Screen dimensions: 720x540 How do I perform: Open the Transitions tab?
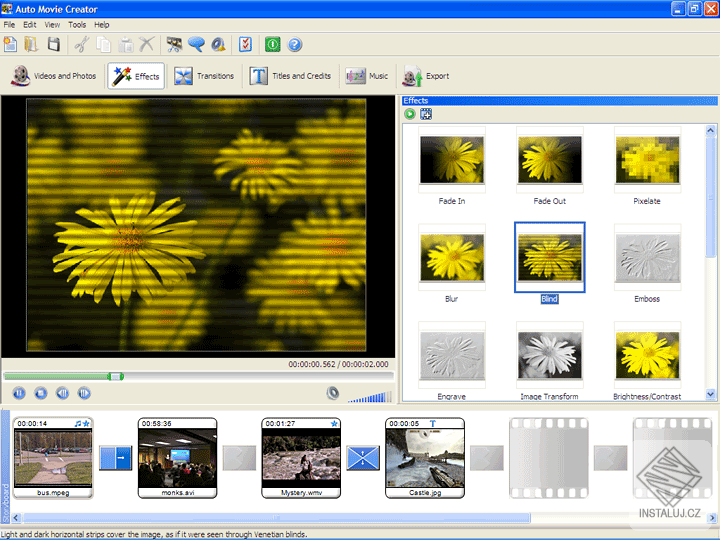coord(204,76)
